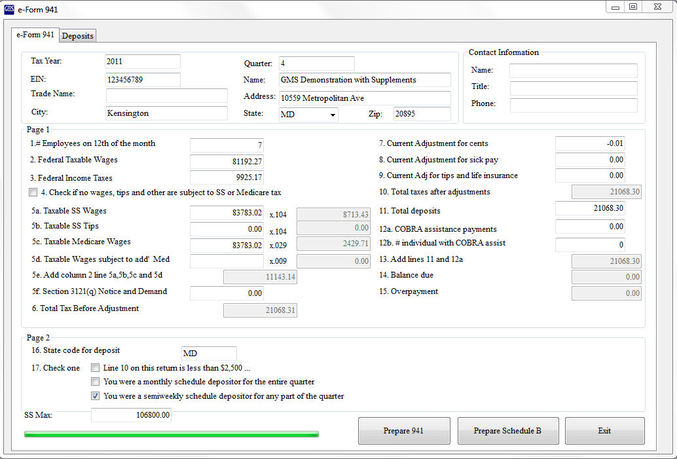Maximize the e-Form 941 window

(x=633, y=7)
